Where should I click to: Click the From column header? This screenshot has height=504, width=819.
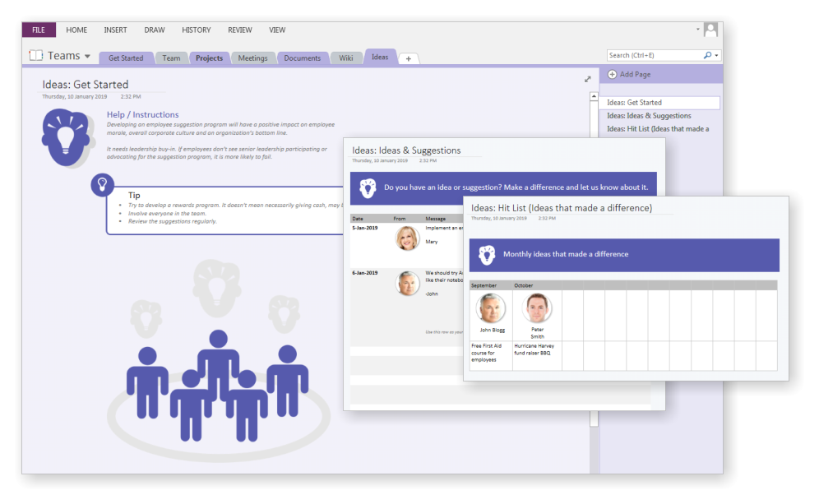click(400, 219)
